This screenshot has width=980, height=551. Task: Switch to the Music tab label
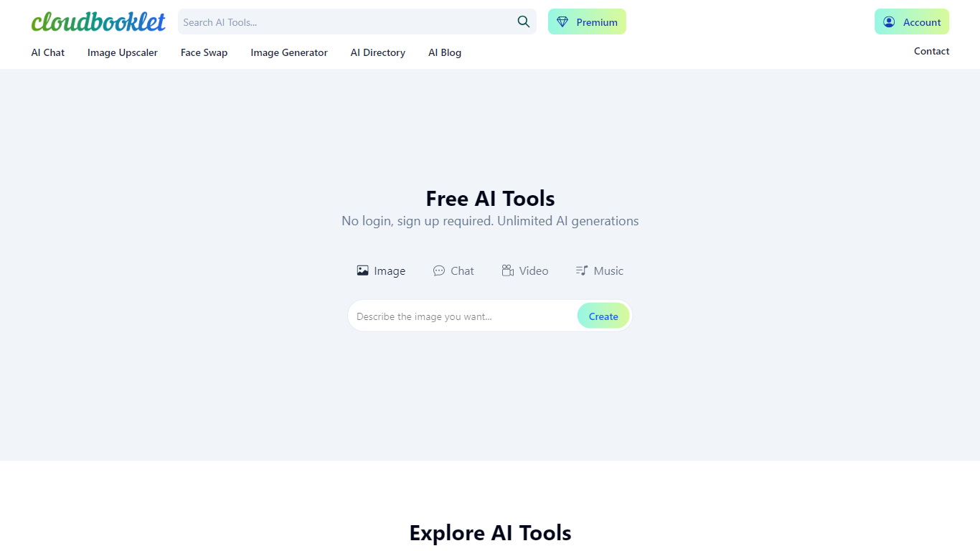[x=608, y=270]
